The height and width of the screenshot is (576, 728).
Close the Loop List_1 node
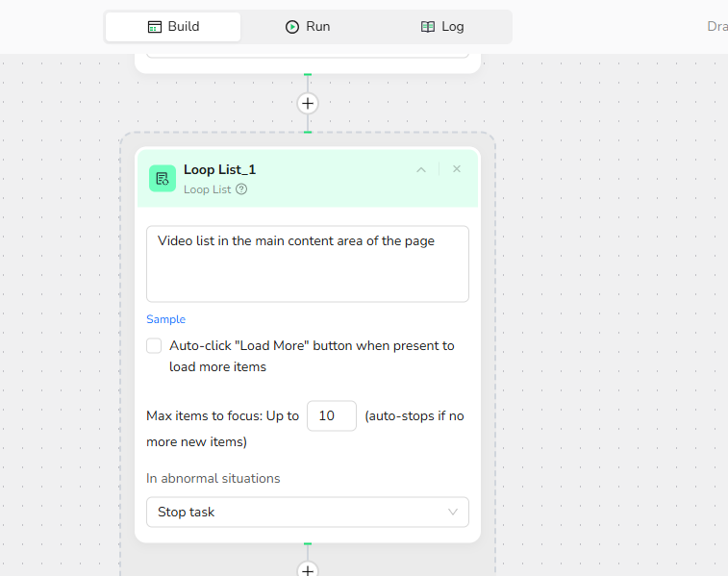click(x=457, y=169)
